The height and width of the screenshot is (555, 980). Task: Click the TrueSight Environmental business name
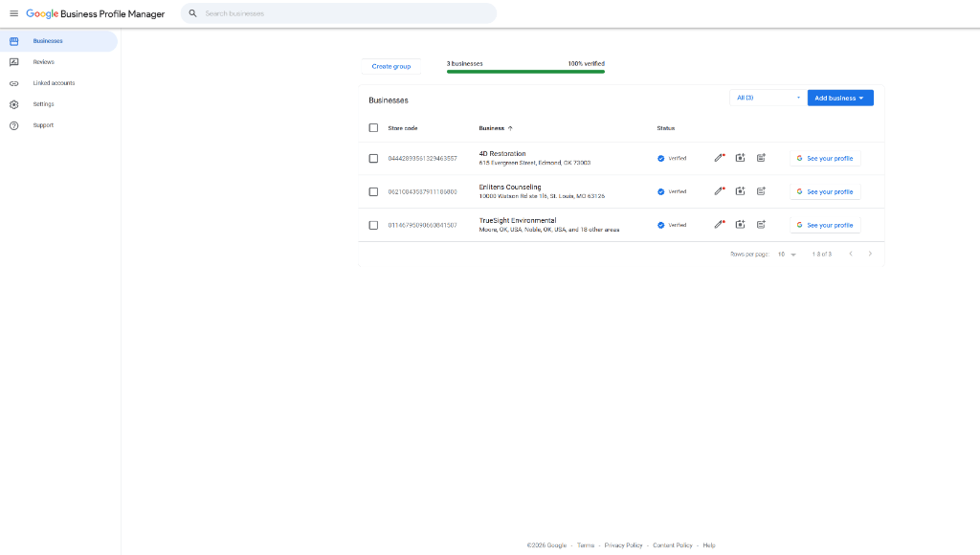(518, 221)
